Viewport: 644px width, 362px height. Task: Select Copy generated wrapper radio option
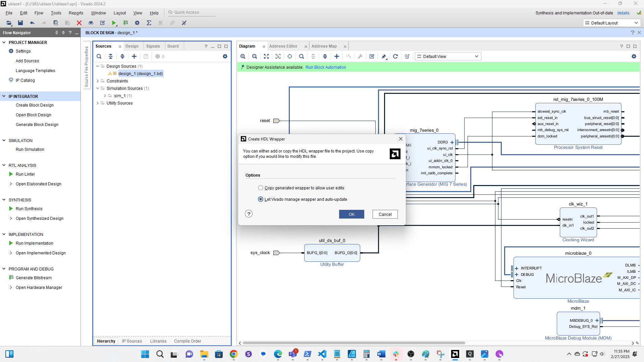pyautogui.click(x=261, y=188)
